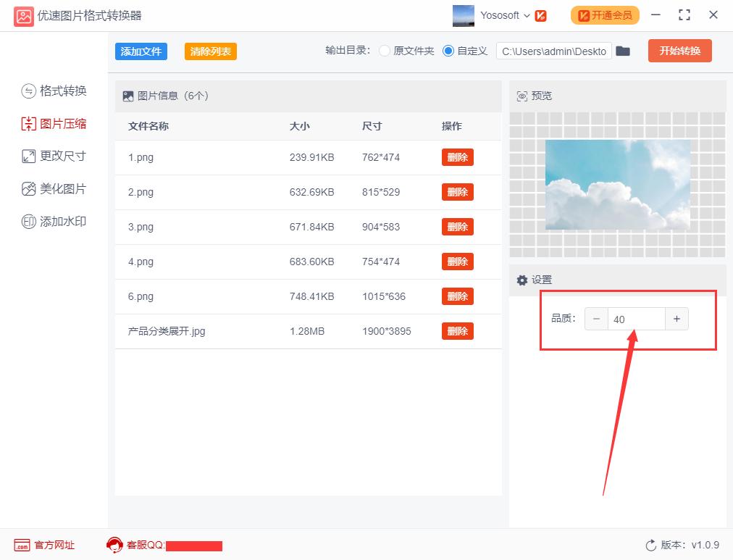Delete 产品分类展开.jpg using its 删除 button
Screen dimensions: 733x560
(457, 330)
